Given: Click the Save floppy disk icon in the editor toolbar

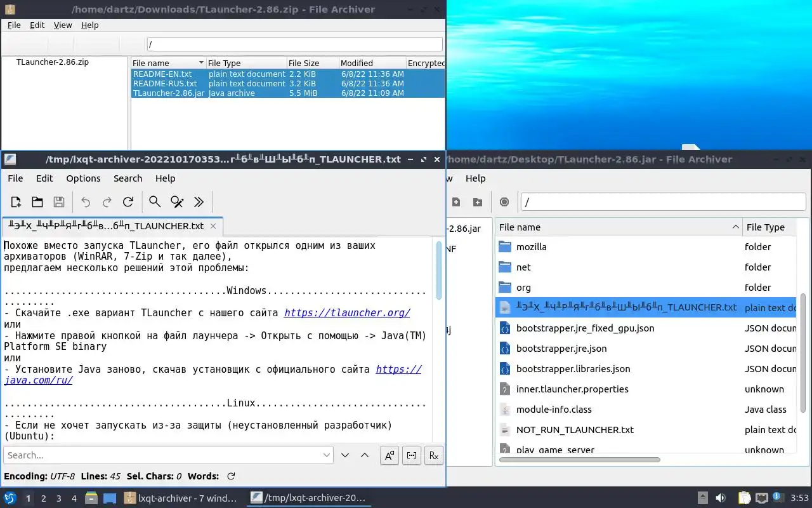Looking at the screenshot, I should [59, 202].
